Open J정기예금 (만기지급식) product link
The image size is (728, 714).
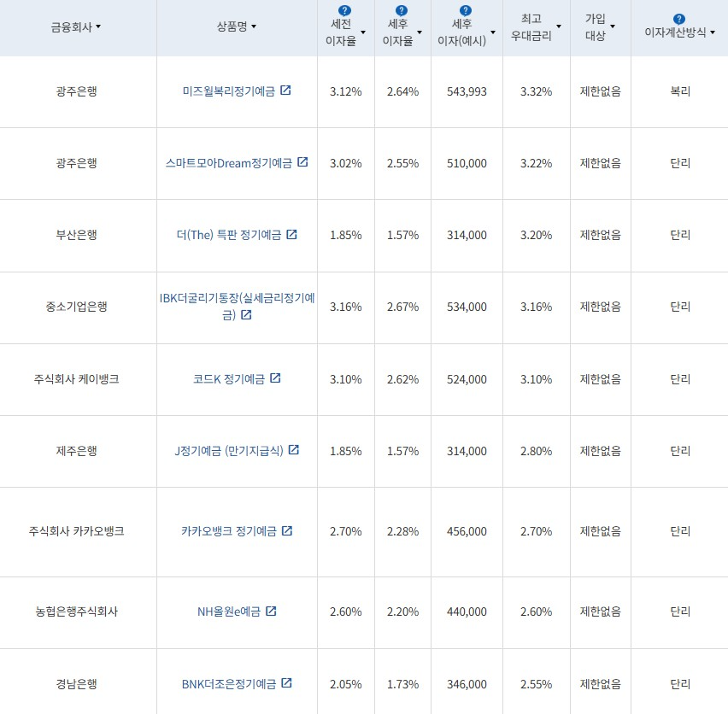pos(229,451)
